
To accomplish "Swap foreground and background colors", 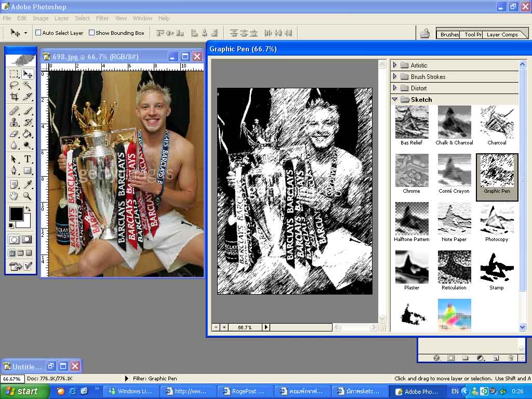I will 29,209.
